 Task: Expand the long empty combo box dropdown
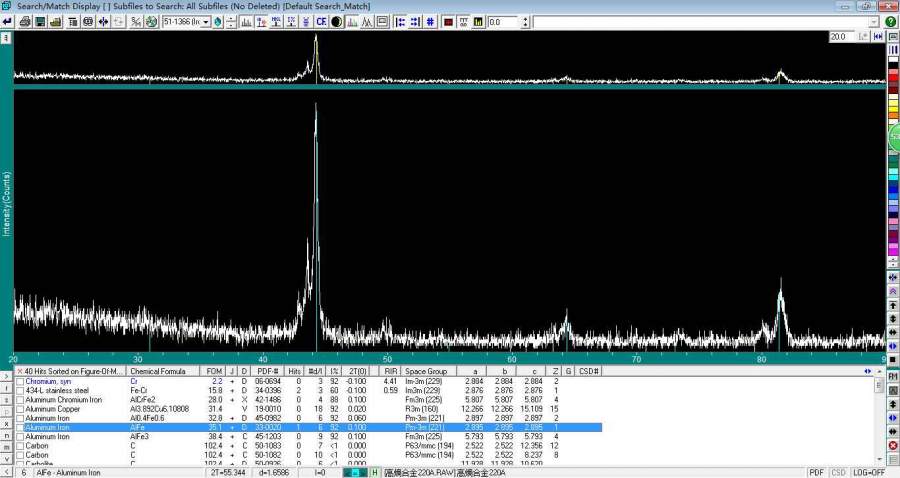(875, 22)
